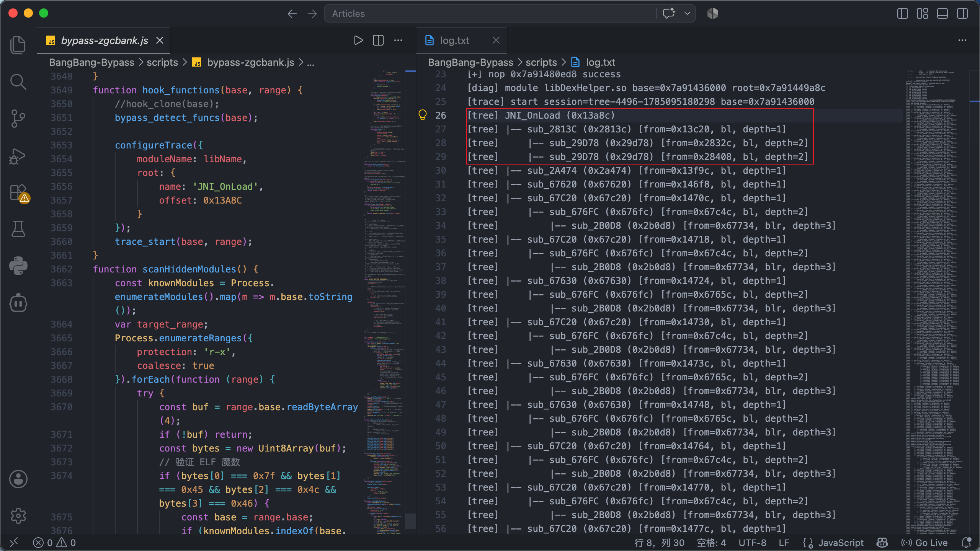The height and width of the screenshot is (551, 980).
Task: Click line number 3653 in left gutter
Action: pos(61,145)
